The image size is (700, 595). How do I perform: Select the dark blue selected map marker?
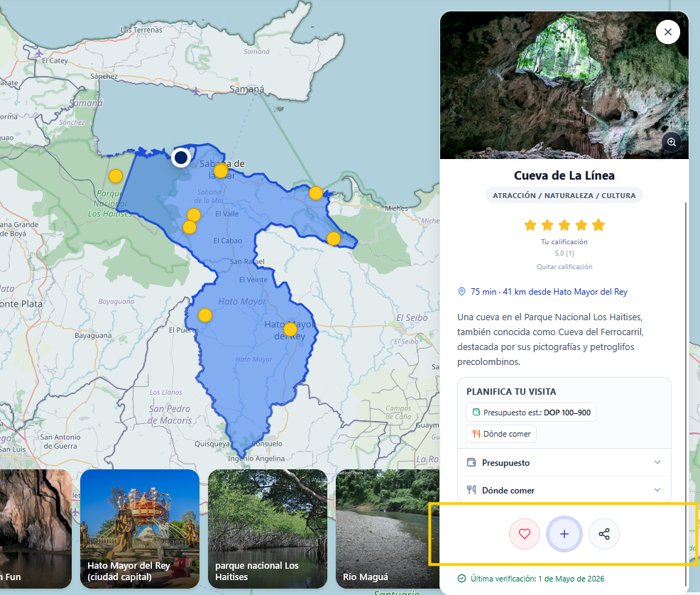tap(181, 157)
